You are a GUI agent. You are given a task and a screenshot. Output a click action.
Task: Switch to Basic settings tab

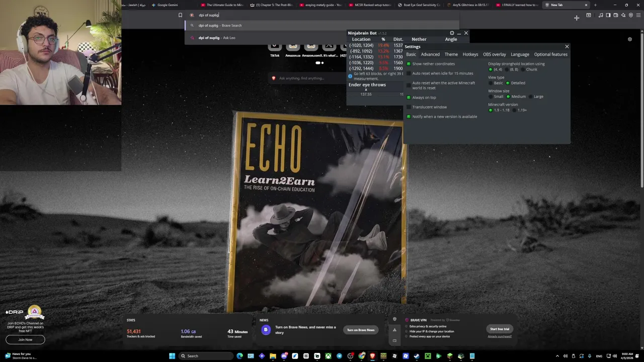coord(411,54)
